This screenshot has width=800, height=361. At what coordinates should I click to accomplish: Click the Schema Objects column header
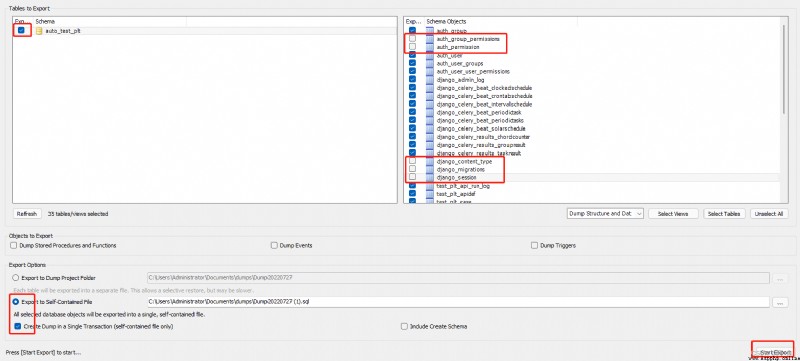[x=446, y=21]
